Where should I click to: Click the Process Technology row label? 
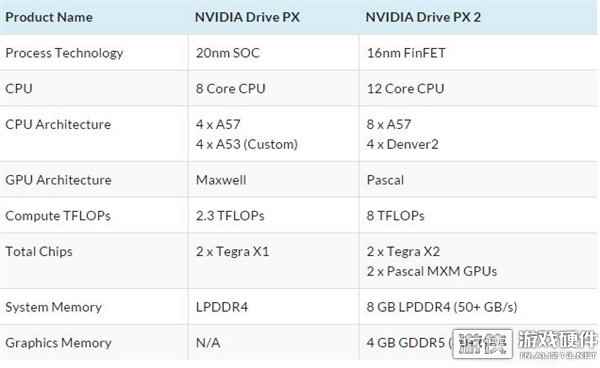[64, 53]
